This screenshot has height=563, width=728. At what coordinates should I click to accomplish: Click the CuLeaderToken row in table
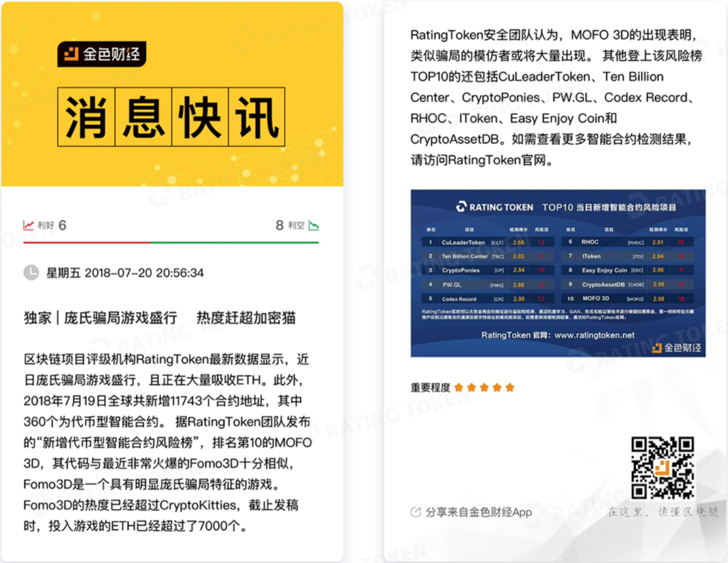pos(488,242)
